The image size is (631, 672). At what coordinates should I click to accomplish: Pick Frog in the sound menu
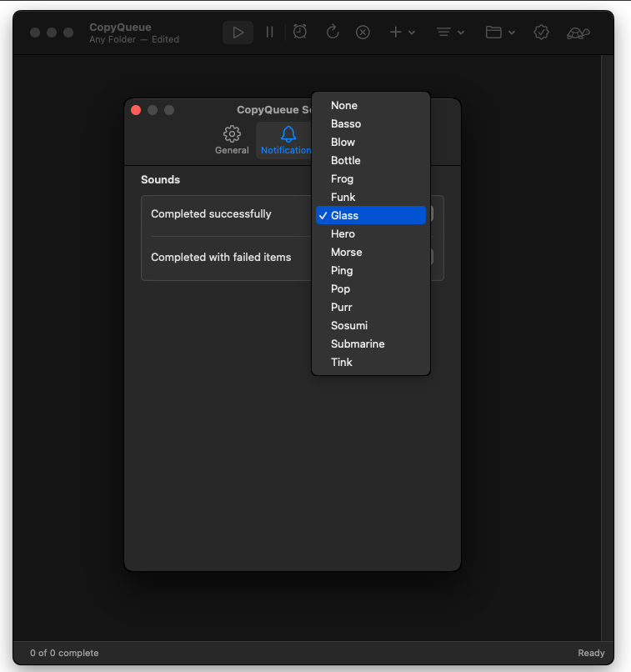342,179
